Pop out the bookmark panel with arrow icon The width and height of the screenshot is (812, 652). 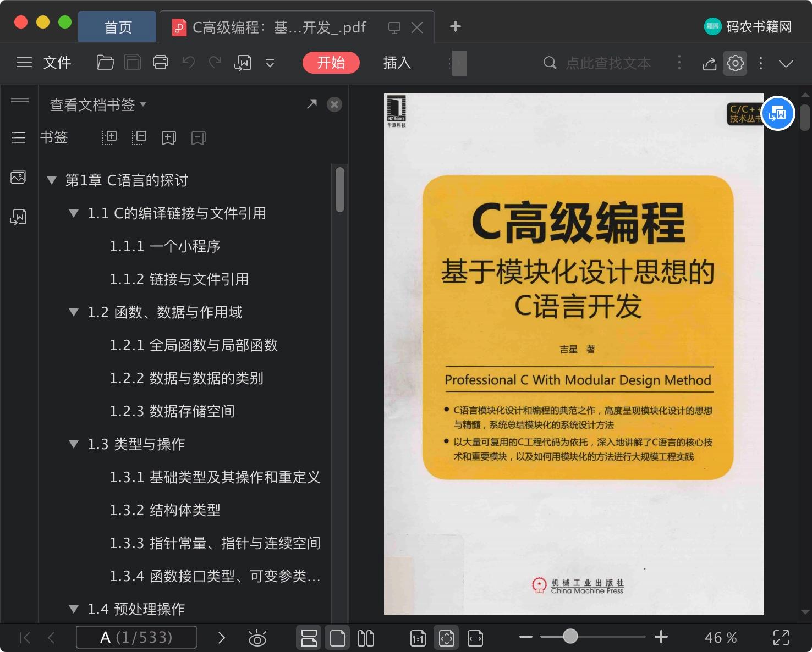tap(312, 104)
